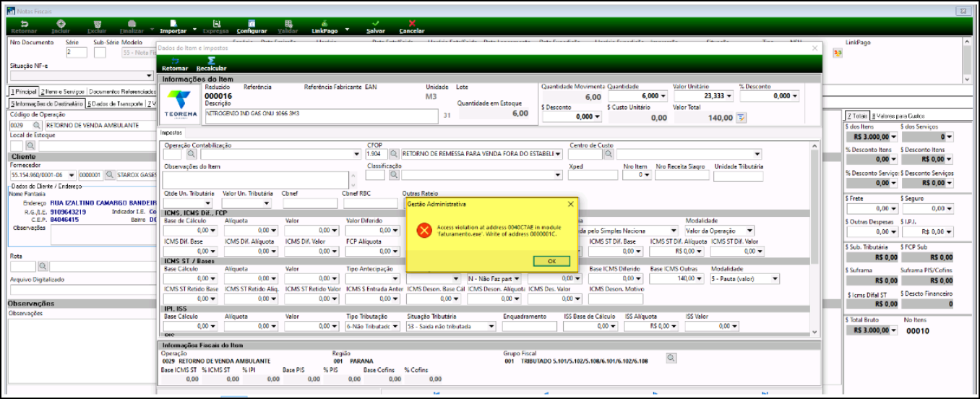Click the Enquadramento input field

[x=530, y=327]
